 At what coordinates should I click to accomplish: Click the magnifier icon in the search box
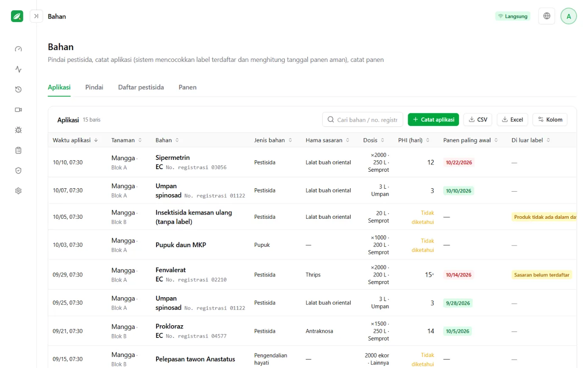point(331,120)
